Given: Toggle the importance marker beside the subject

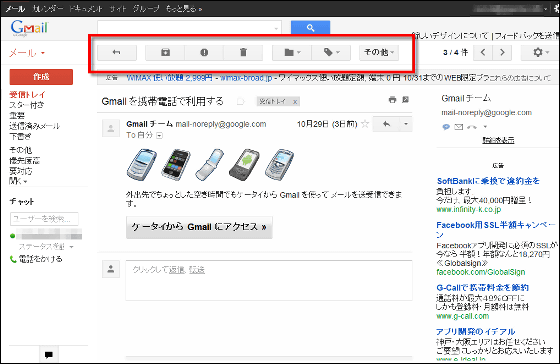Looking at the screenshot, I should [x=241, y=101].
